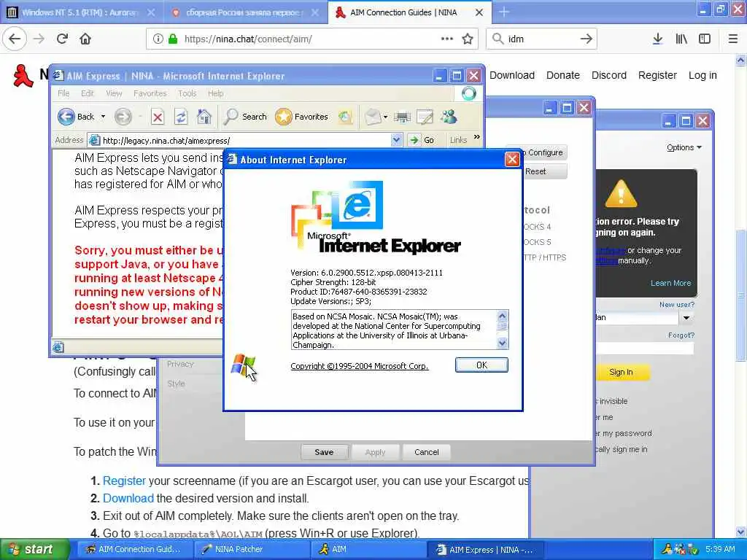Click the Learn More link in AIM
This screenshot has height=560, width=747.
671,283
